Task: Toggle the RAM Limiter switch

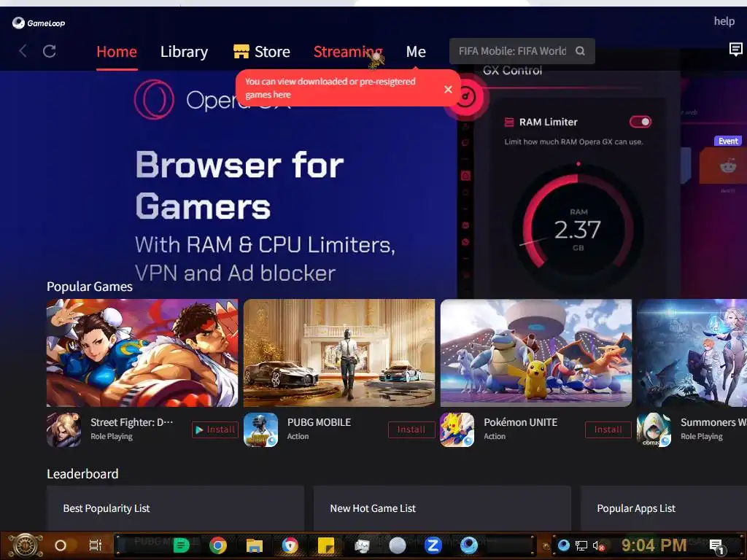Action: tap(640, 122)
